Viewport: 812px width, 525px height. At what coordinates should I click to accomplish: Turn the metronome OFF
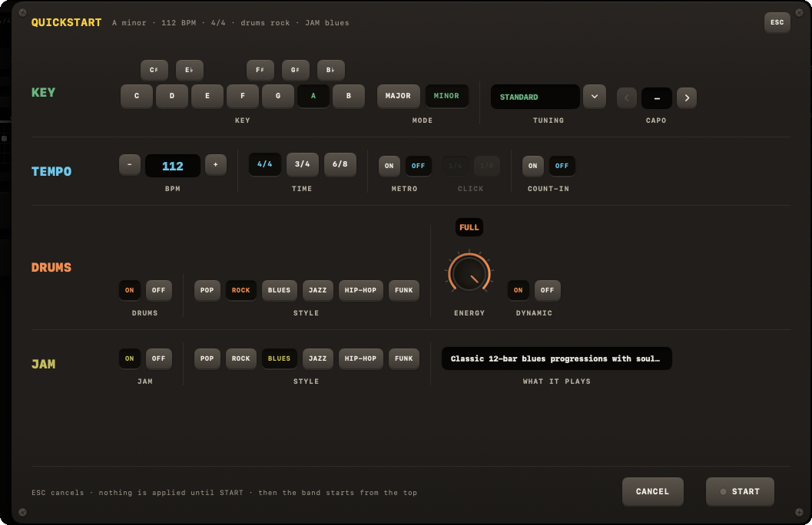click(418, 166)
